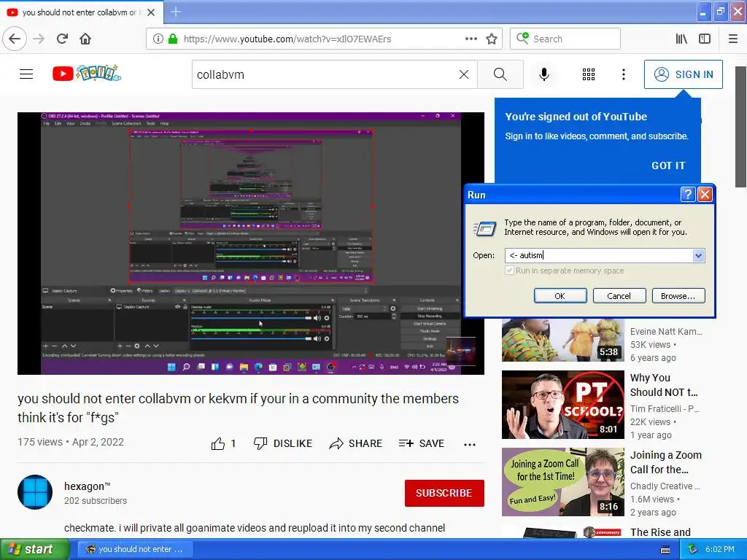Save the video with SAVE button
The image size is (747, 560).
pyautogui.click(x=422, y=443)
